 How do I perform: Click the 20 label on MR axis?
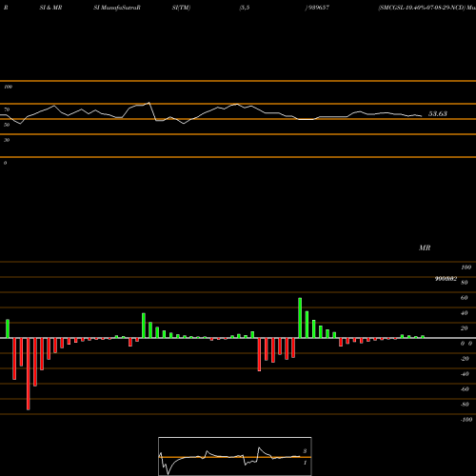tap(465, 328)
